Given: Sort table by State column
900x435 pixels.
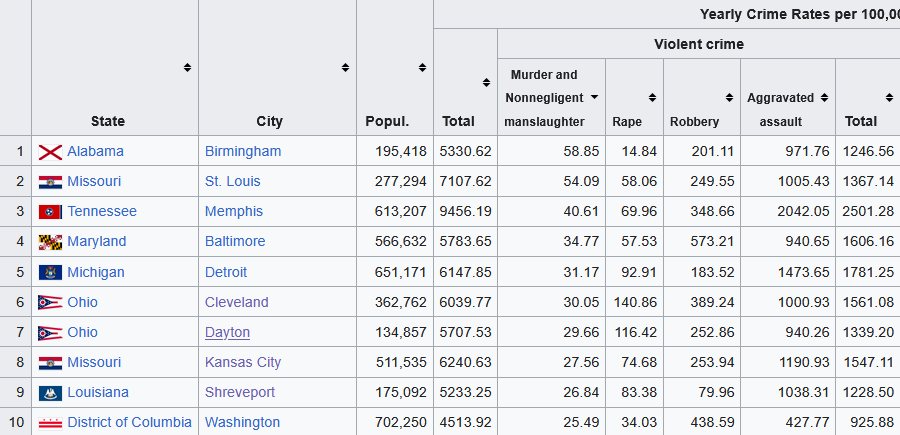Looking at the screenshot, I should 187,68.
